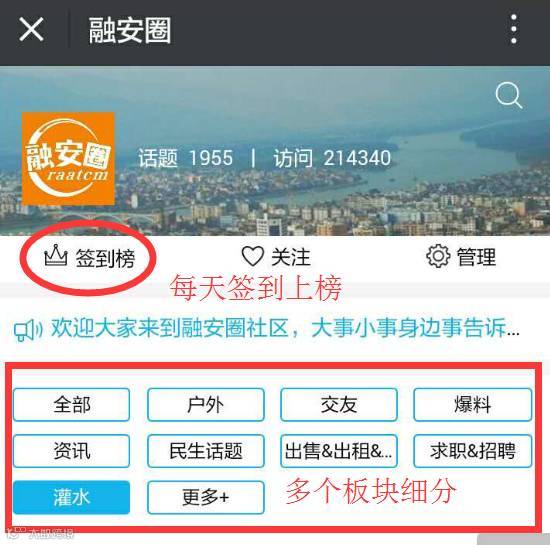Choose the 出售&出租 category
The image size is (550, 545).
339,451
